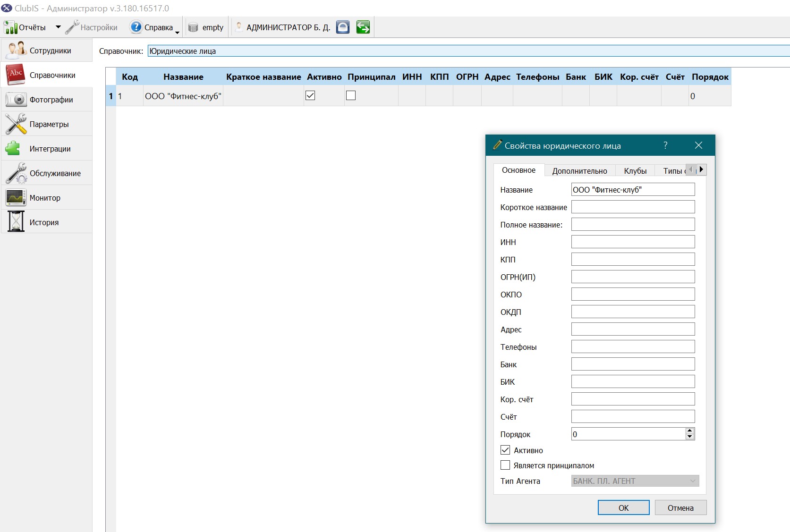The image size is (790, 532).
Task: Click the АДМИНИСТРАТОР Б. Д. user icon
Action: pyautogui.click(x=239, y=27)
